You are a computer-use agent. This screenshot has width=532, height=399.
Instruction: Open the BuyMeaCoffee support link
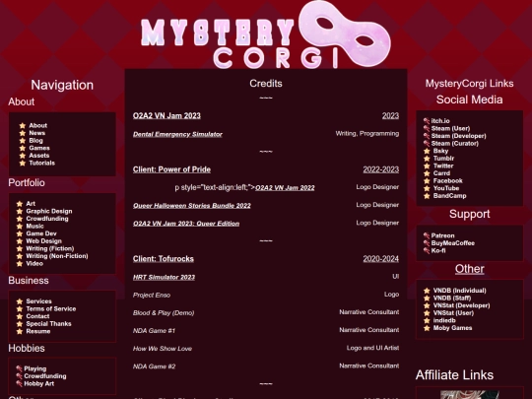pos(453,243)
